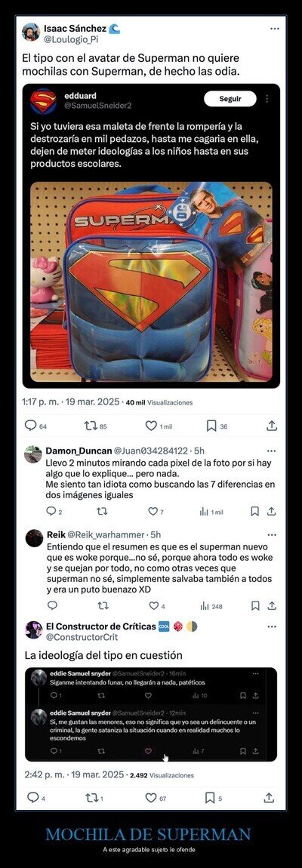Open the embedded screenshot of eddie Samuel snyder tweets

(x=151, y=714)
